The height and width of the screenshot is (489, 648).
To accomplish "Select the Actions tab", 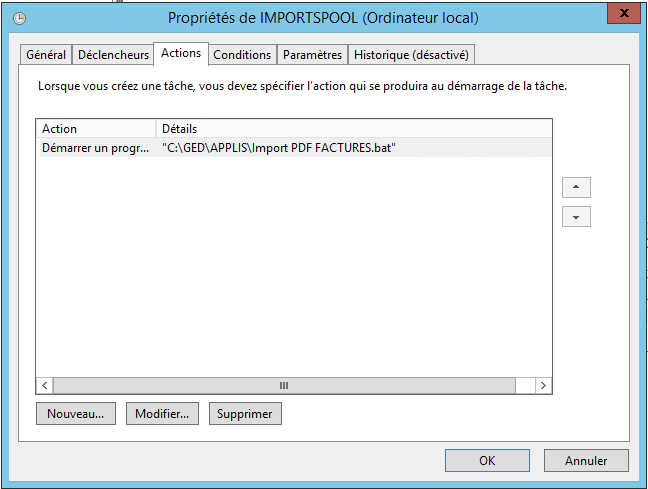I will [181, 53].
